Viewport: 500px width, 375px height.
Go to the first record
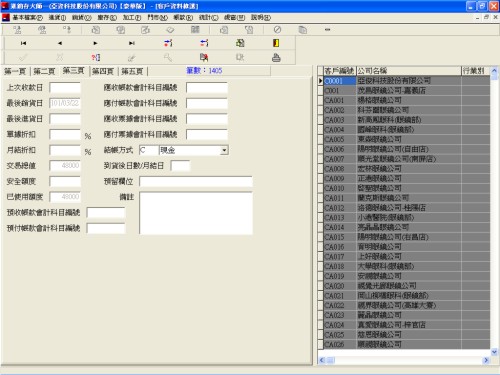tap(23, 43)
